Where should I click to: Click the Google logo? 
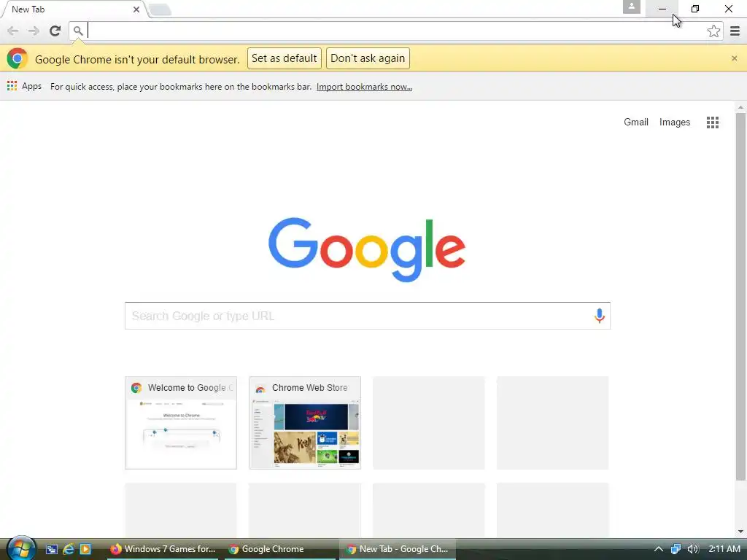point(367,249)
